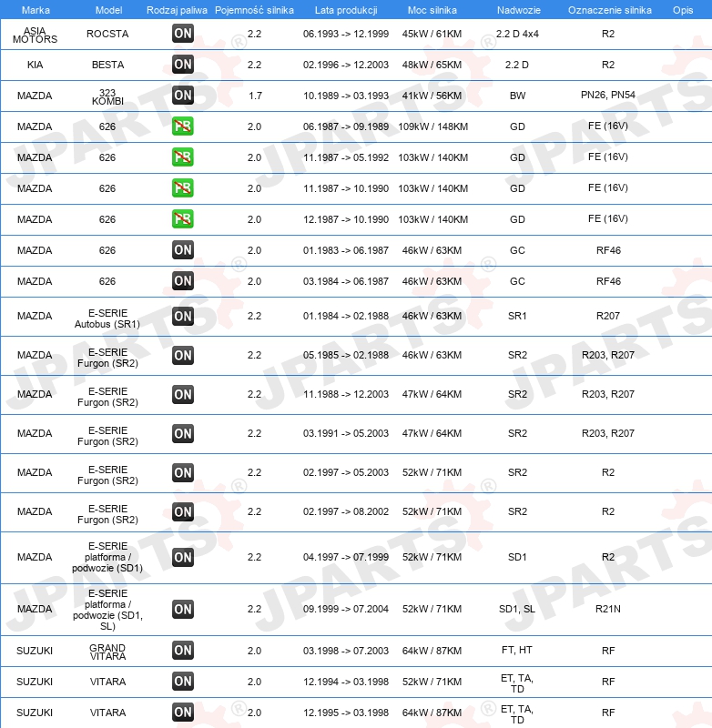
Task: Click the R21N engine code
Action: pos(608,609)
